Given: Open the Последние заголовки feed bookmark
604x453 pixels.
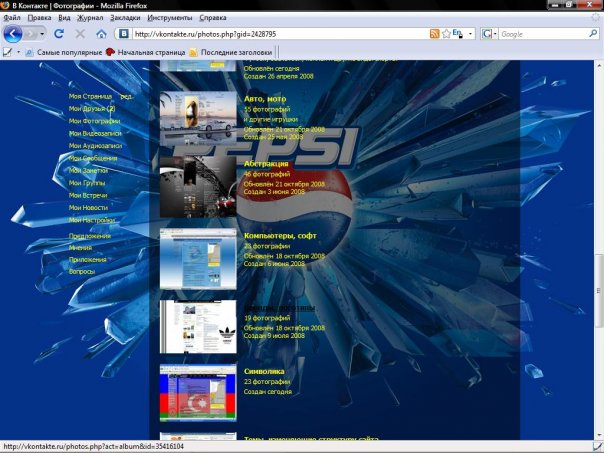Looking at the screenshot, I should tap(231, 52).
